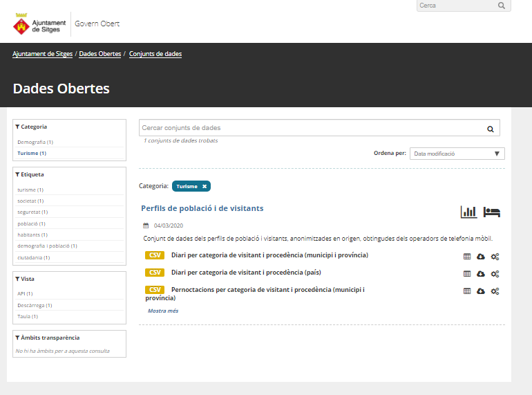Click the bar chart demographics icon

coord(468,212)
